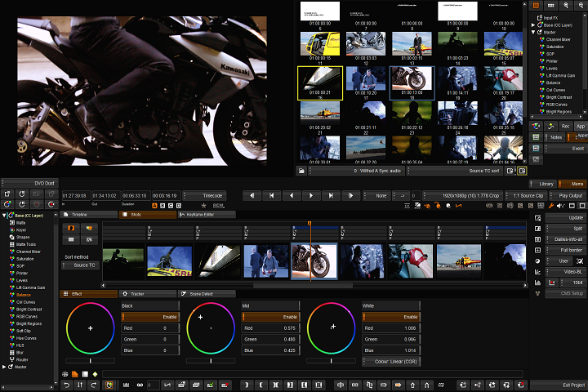
Task: Click the Hue Curves item in left panel
Action: (24, 337)
